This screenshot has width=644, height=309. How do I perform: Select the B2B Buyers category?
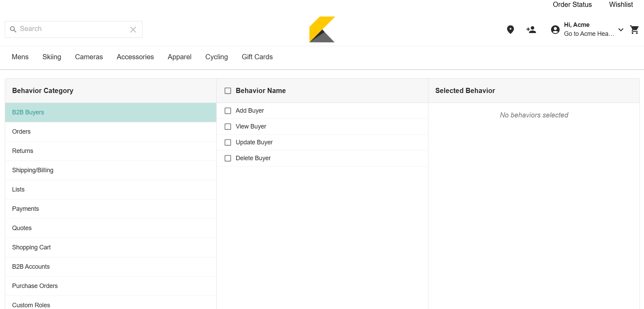point(111,112)
